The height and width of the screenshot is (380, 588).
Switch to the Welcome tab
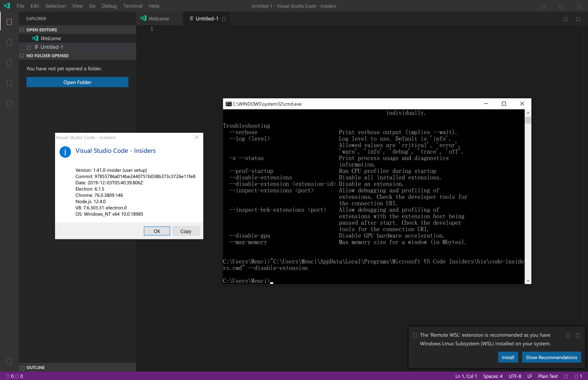click(x=159, y=18)
